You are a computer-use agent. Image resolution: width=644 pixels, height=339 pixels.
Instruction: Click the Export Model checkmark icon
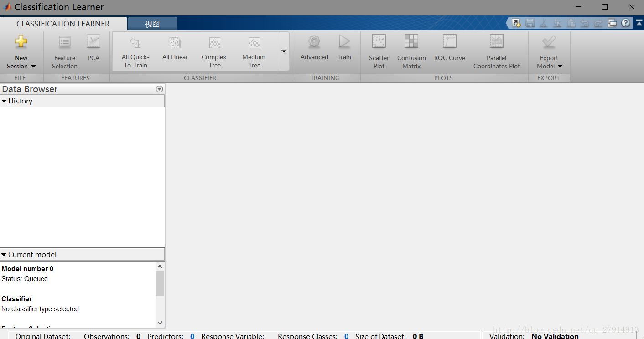tap(549, 42)
